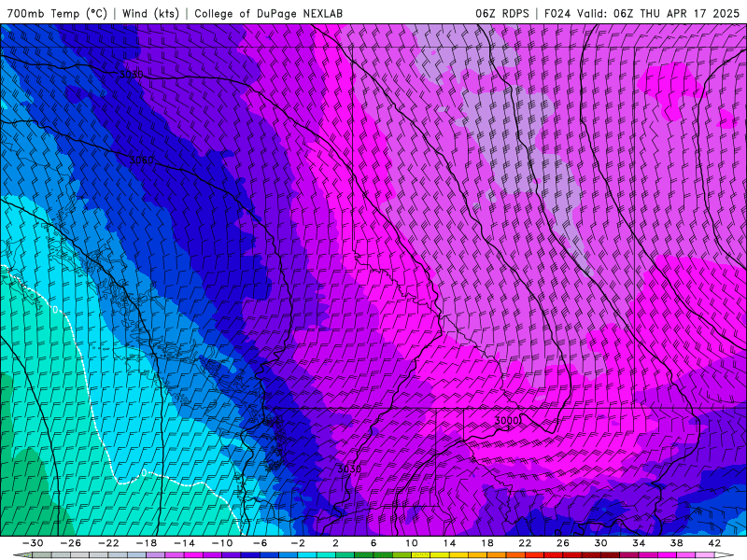Click the '14' color scale label
The image size is (747, 560).
pos(449,543)
